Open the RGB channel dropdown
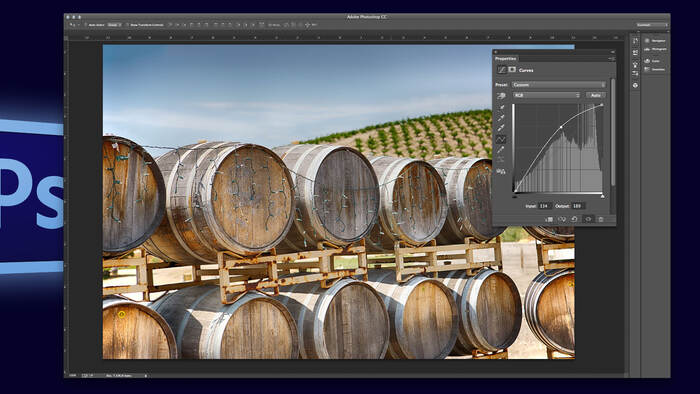 [x=546, y=95]
